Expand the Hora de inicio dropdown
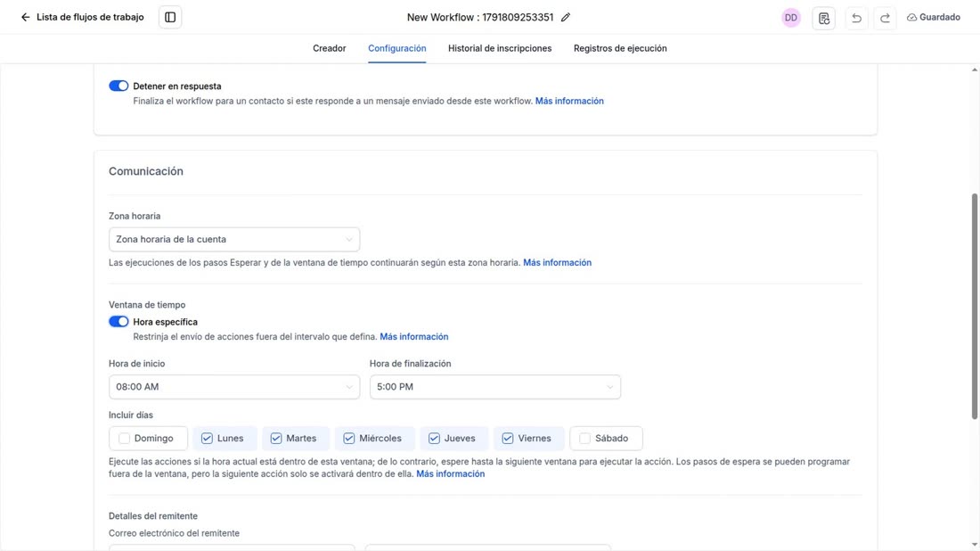This screenshot has width=980, height=551. coord(234,387)
